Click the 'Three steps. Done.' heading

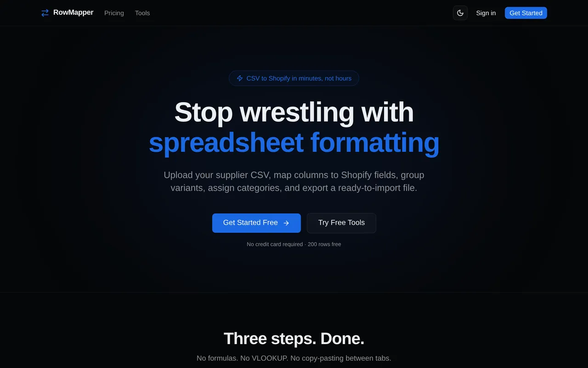[294, 339]
